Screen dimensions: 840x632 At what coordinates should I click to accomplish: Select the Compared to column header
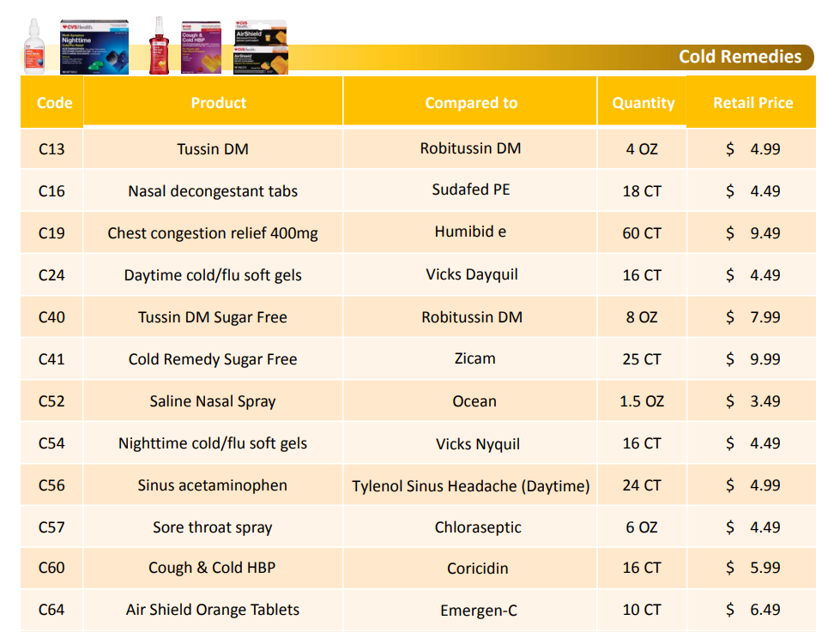tap(470, 101)
